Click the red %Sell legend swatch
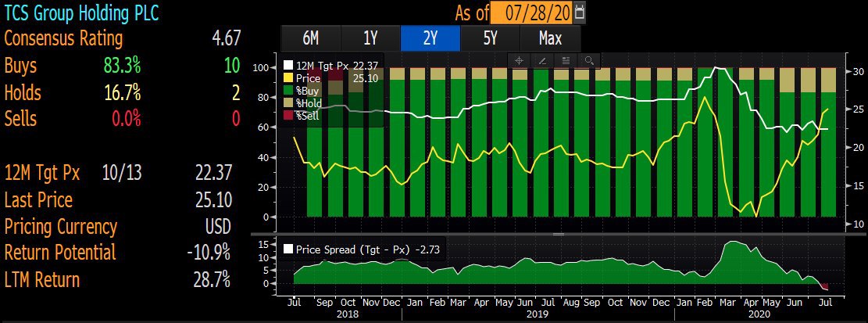 coord(288,115)
